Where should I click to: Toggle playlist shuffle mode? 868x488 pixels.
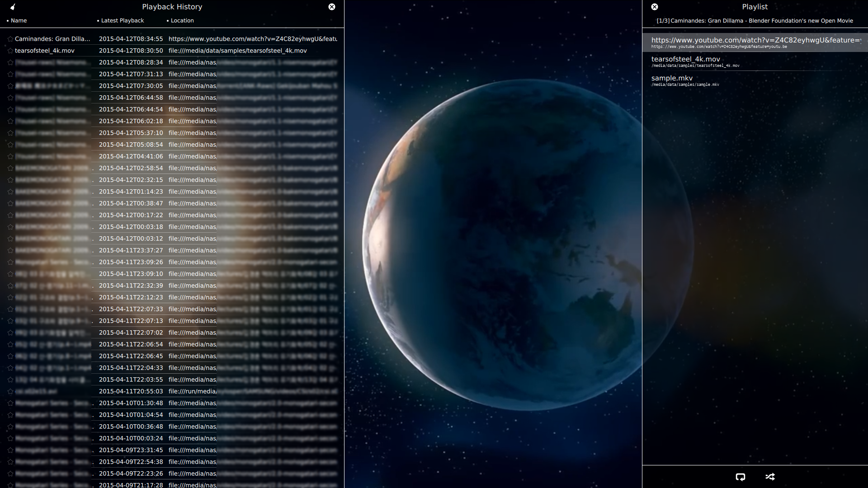click(x=770, y=477)
